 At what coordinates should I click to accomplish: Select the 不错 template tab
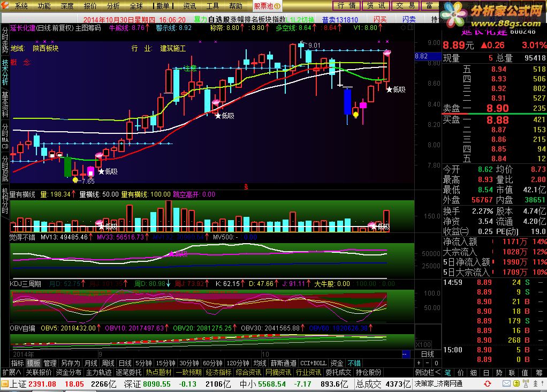coord(354,363)
